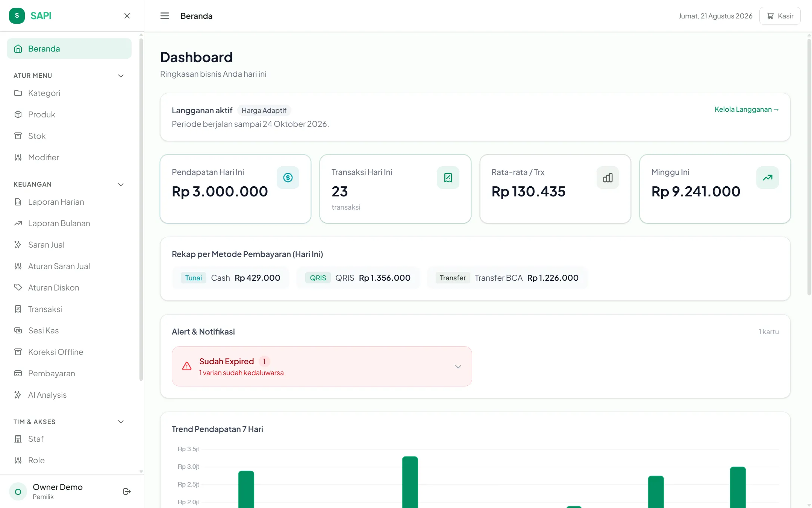
Task: Click the Modifier sliders icon
Action: coord(18,157)
